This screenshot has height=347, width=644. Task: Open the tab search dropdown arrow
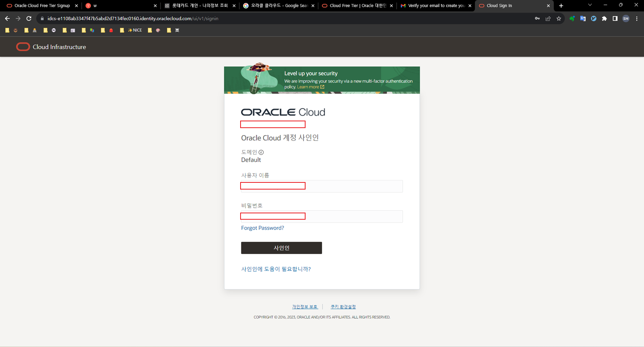click(x=590, y=5)
